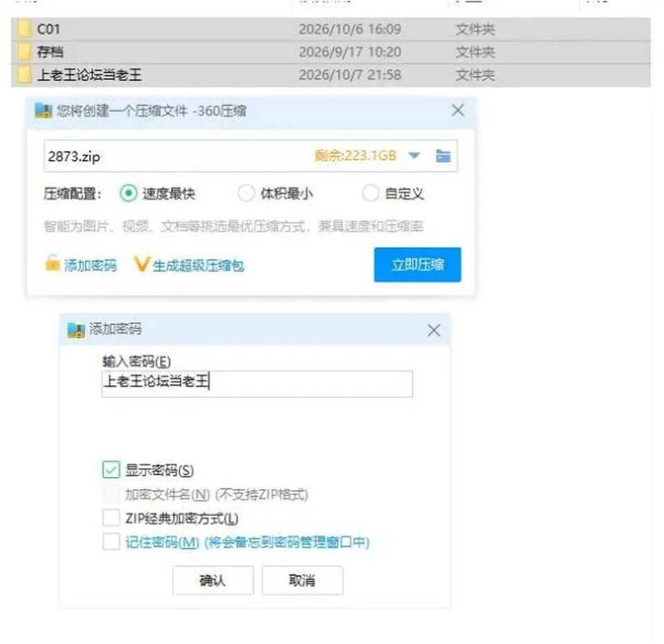Choose the 体积最小 radio button
This screenshot has height=644, width=664.
tap(246, 194)
